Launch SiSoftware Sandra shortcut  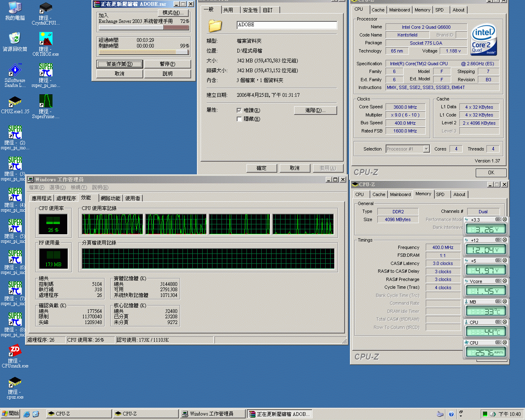click(x=15, y=75)
